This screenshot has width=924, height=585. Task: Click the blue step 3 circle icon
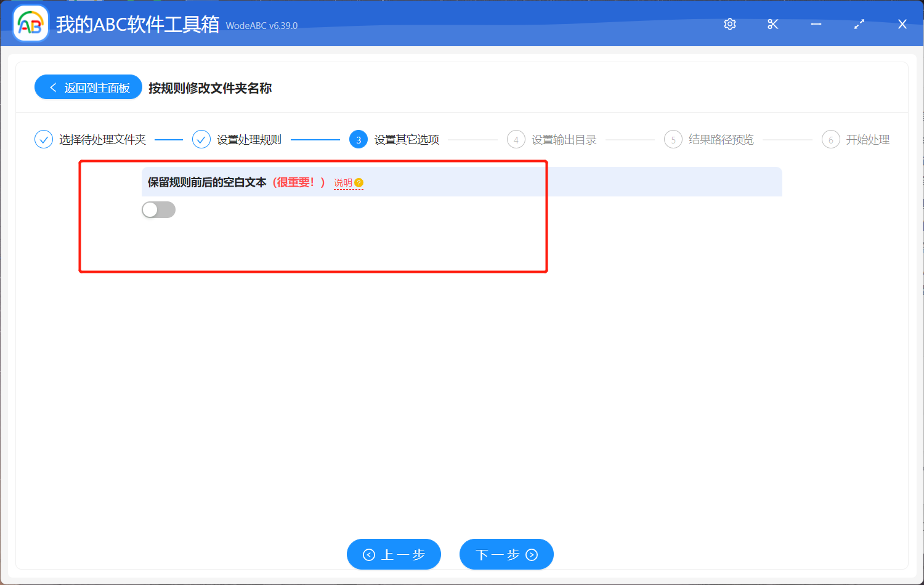click(358, 139)
